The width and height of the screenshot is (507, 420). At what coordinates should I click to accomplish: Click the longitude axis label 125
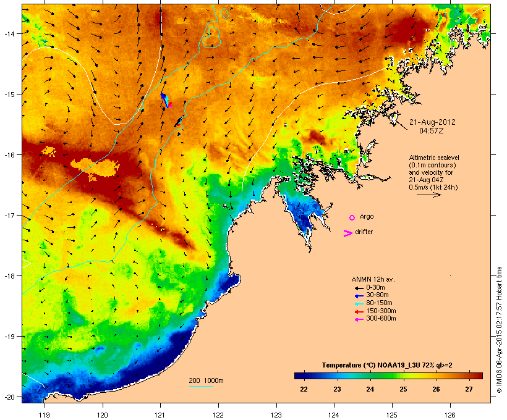pos(392,415)
